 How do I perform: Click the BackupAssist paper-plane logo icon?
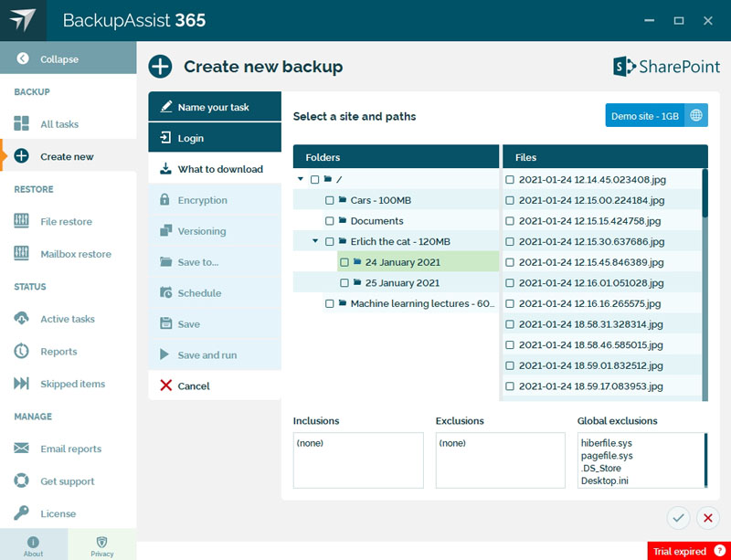pos(23,20)
